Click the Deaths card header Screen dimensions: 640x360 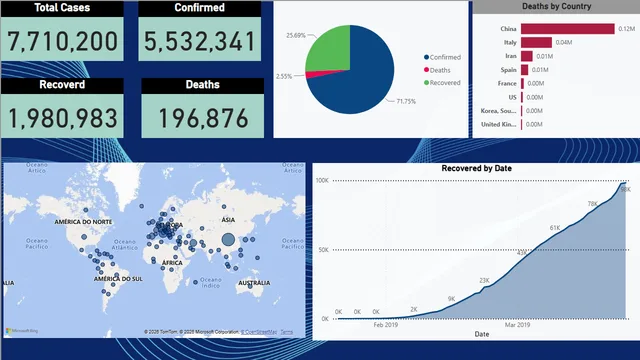point(202,85)
